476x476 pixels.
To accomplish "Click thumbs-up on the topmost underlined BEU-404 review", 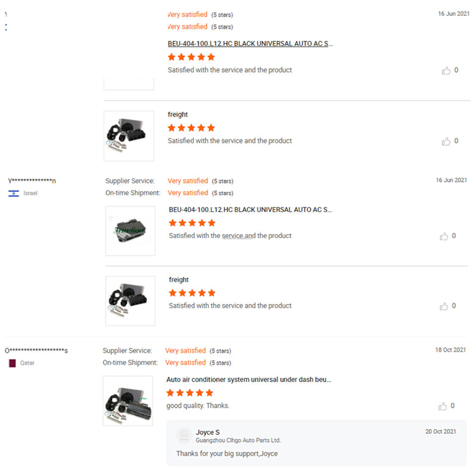I will coord(446,71).
